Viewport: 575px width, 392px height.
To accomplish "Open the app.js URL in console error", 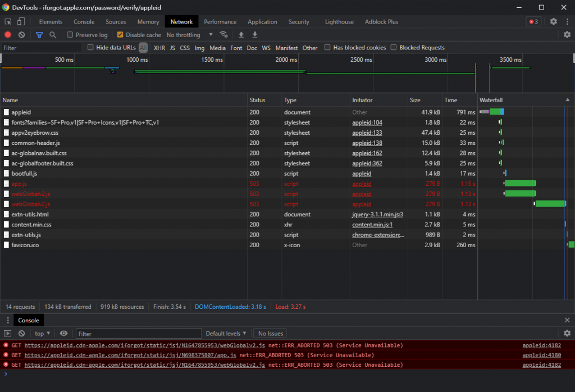I will click(x=130, y=355).
